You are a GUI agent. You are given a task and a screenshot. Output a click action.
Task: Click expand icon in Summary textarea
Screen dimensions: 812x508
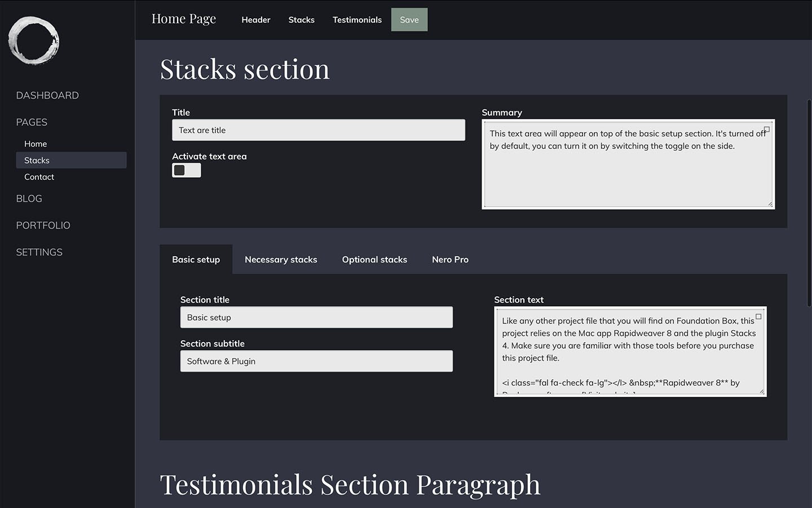766,130
